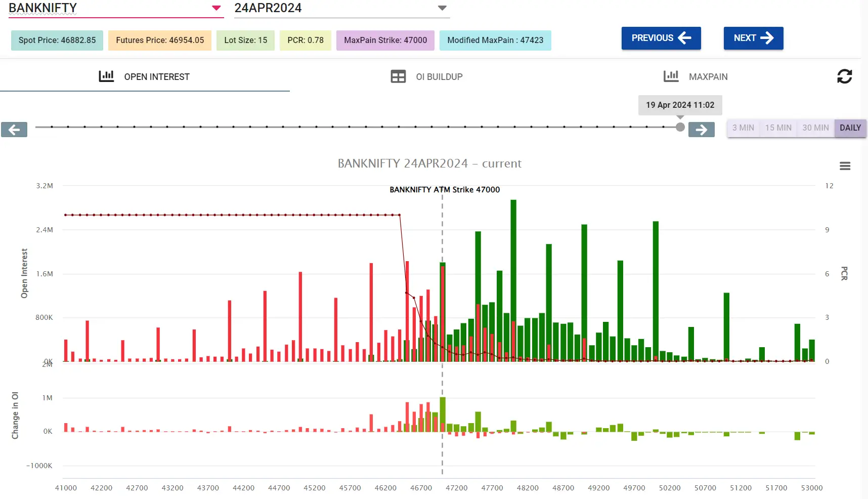Viewport: 868px width, 499px height.
Task: Go to NEXT expiry
Action: [x=753, y=38]
